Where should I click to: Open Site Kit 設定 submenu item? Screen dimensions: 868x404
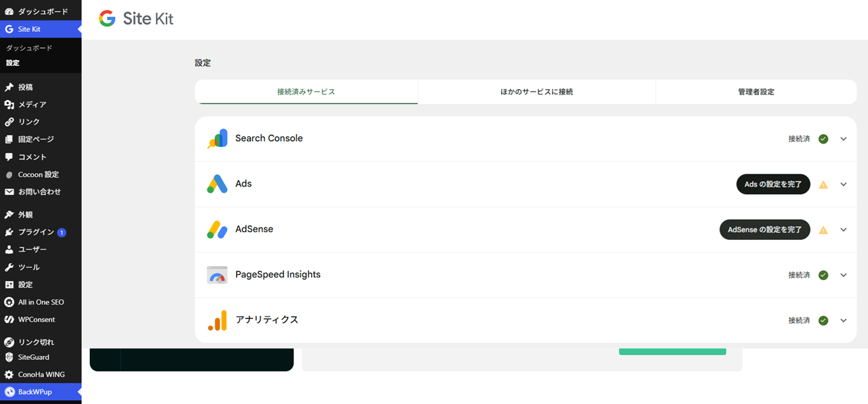(x=13, y=63)
